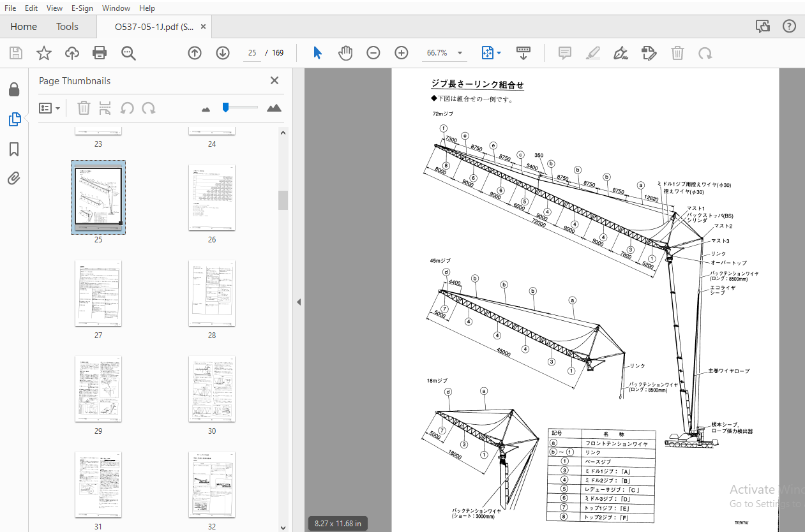
Task: Open the Bookmarks sidebar panel
Action: click(x=14, y=149)
